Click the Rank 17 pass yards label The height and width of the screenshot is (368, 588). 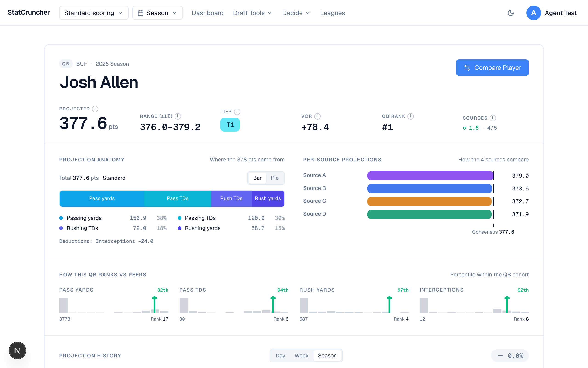(x=159, y=319)
